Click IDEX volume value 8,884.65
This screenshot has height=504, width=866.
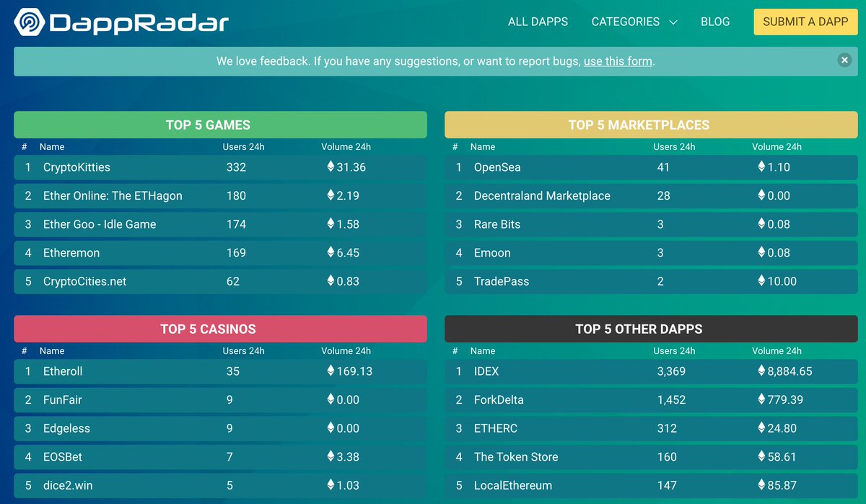click(789, 371)
